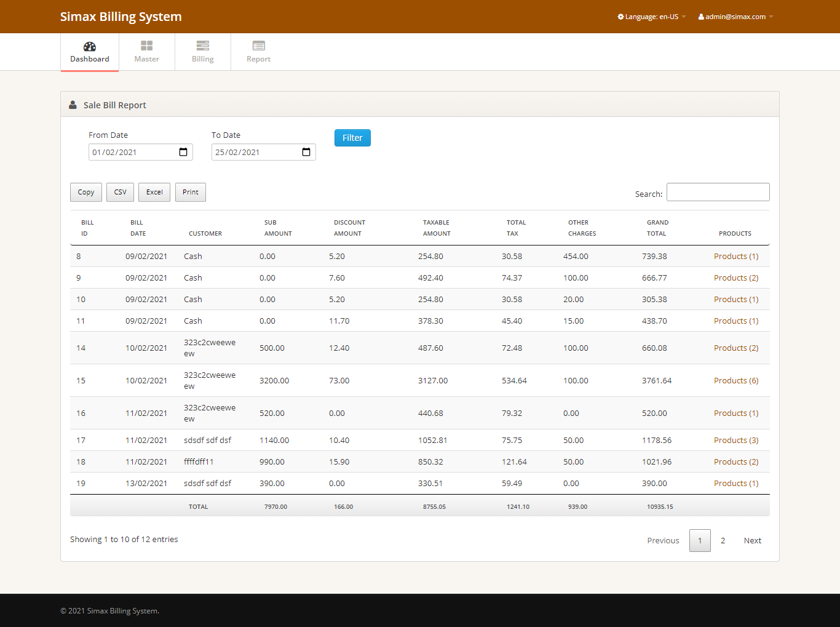Open the Billing menu label

click(202, 59)
